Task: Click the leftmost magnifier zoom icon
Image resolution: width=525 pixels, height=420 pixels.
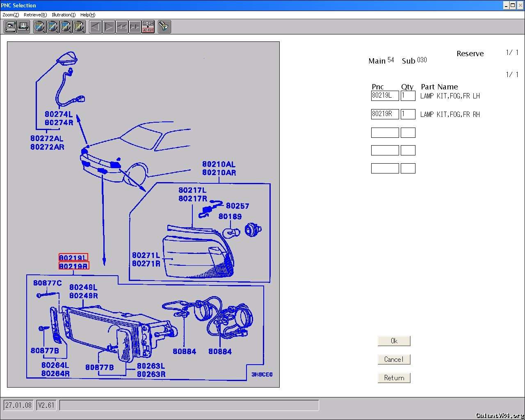Action: point(40,27)
